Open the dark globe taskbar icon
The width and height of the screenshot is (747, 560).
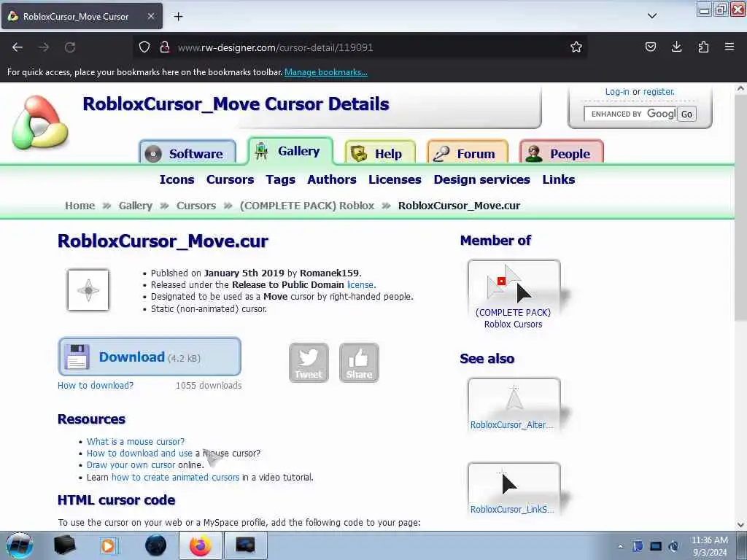pos(155,545)
